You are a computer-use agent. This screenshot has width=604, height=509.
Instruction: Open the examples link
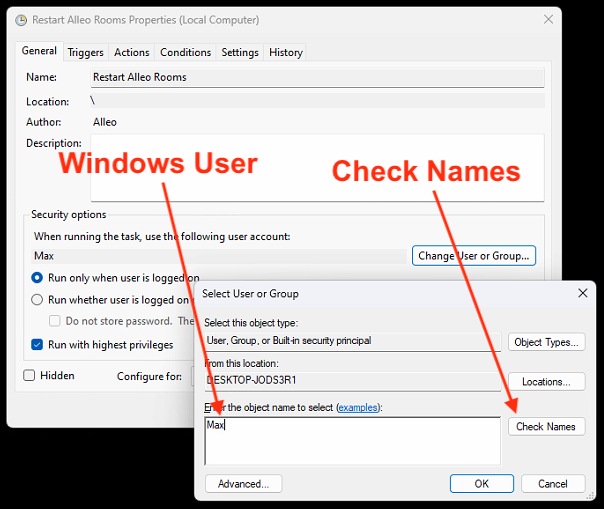[358, 407]
